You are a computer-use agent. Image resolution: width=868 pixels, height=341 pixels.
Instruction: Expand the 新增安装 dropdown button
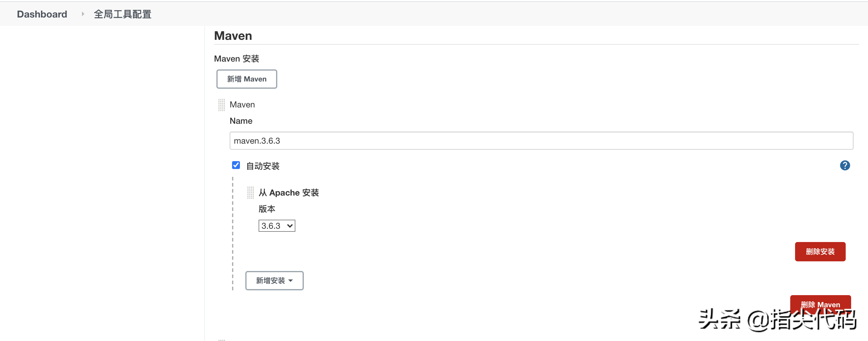point(274,280)
